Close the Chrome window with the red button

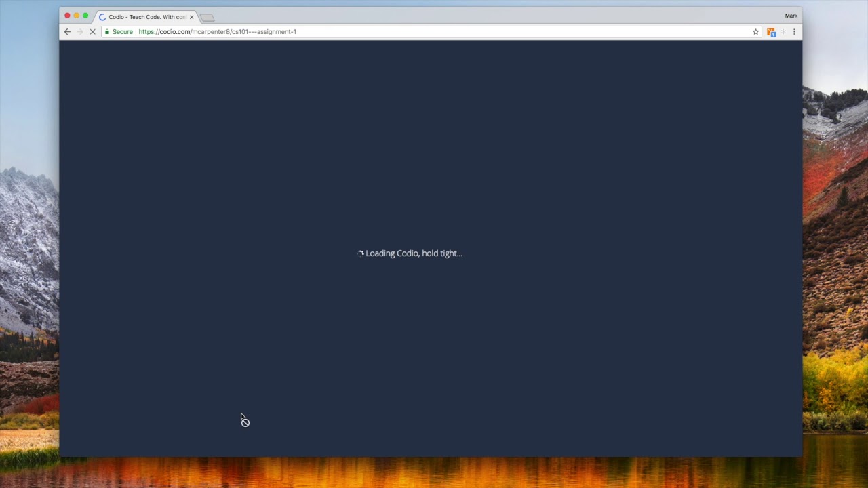pos(67,16)
